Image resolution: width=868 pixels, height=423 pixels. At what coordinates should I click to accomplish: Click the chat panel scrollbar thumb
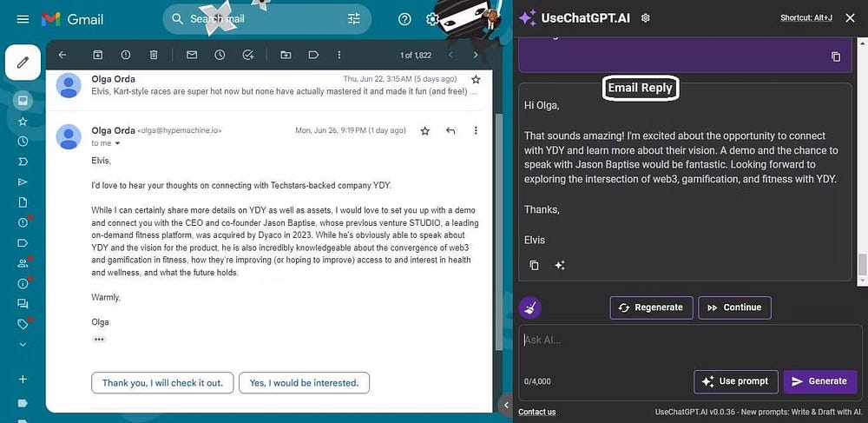pos(863,265)
